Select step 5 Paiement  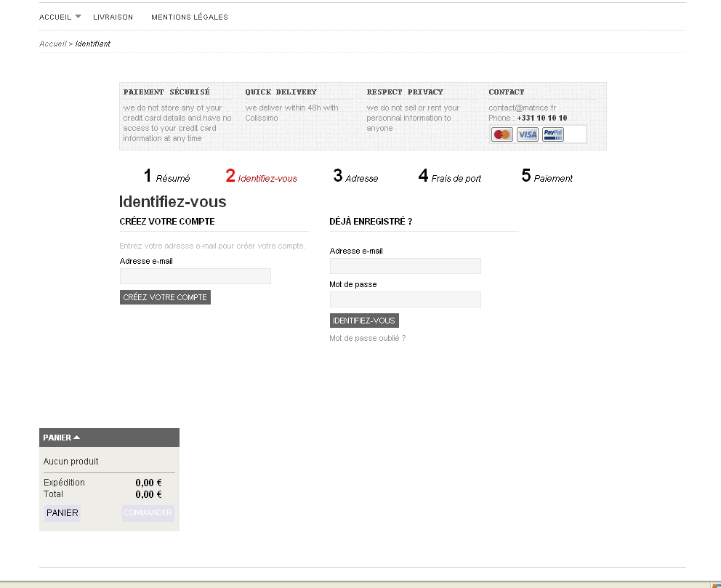pos(547,176)
